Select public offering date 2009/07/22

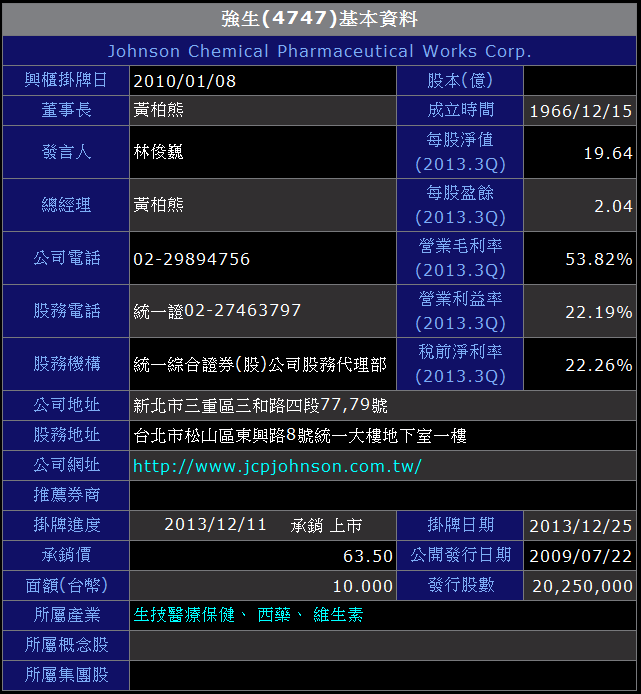[581, 556]
